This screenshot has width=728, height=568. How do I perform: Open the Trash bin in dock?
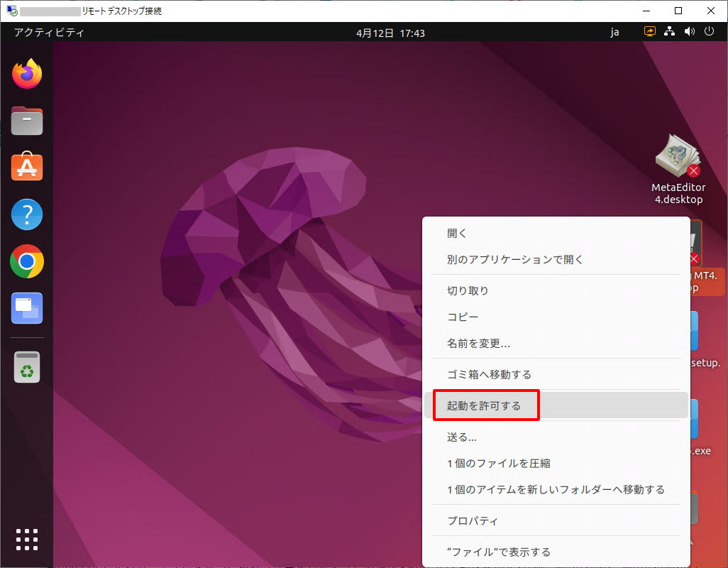tap(27, 367)
